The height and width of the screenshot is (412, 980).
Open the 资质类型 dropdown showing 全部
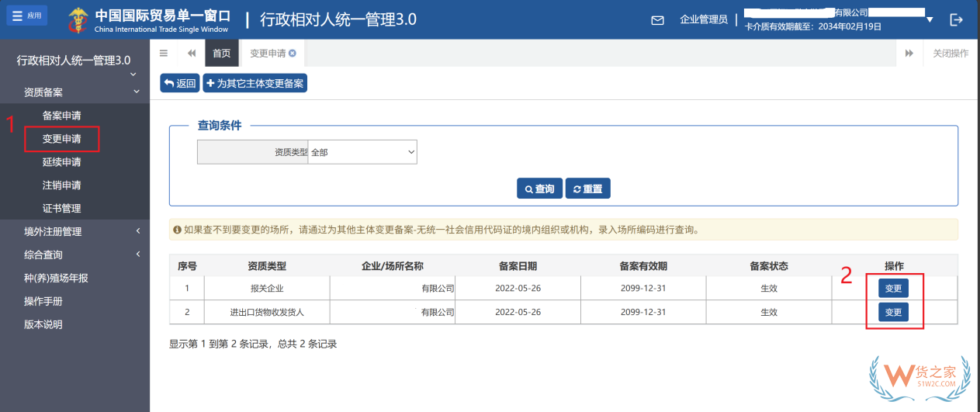(x=362, y=152)
